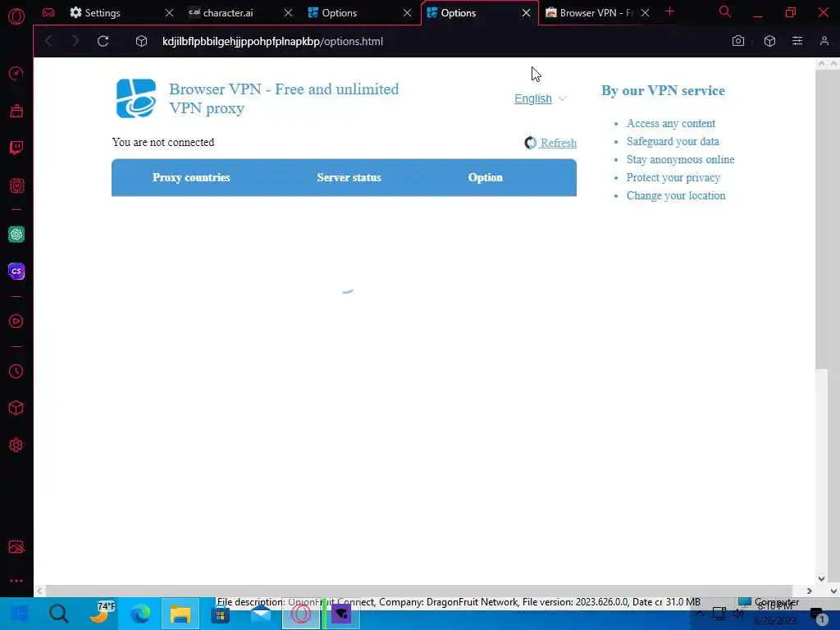Take a snapshot with camera icon
The width and height of the screenshot is (840, 630).
point(738,41)
